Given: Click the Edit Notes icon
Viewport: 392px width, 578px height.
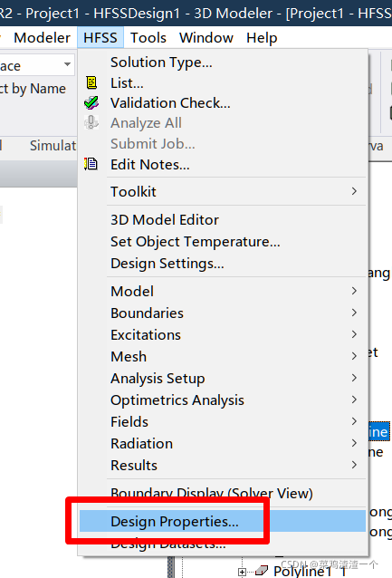Looking at the screenshot, I should (x=91, y=164).
